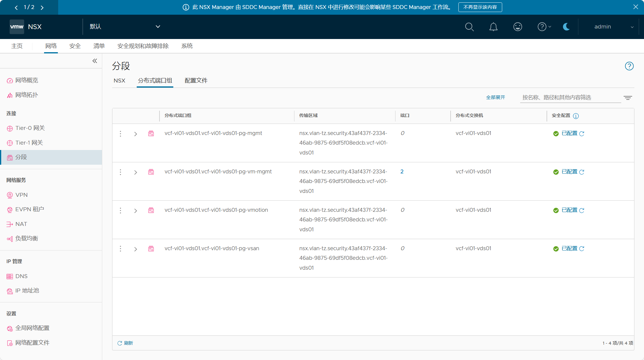Screen dimensions: 644x360
Task: Click the network topology icon
Action: (10, 95)
